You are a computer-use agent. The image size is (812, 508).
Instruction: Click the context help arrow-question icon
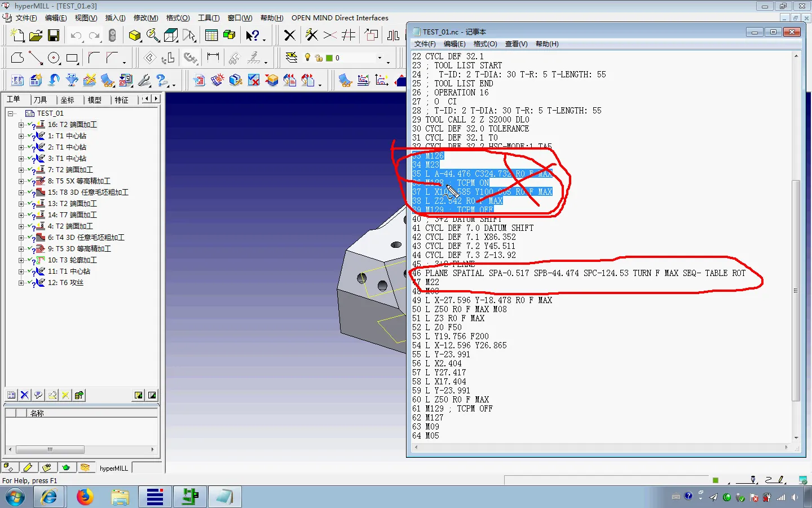[x=252, y=36]
